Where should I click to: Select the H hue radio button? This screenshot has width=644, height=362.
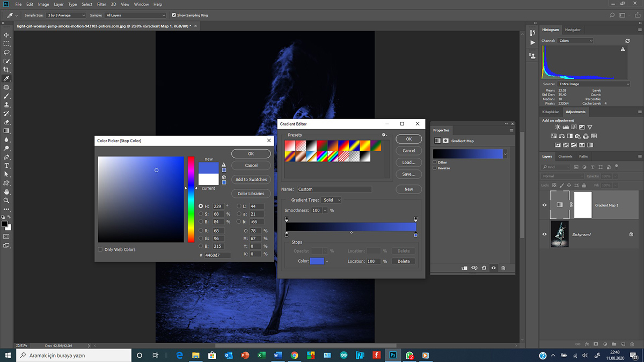[x=201, y=206]
